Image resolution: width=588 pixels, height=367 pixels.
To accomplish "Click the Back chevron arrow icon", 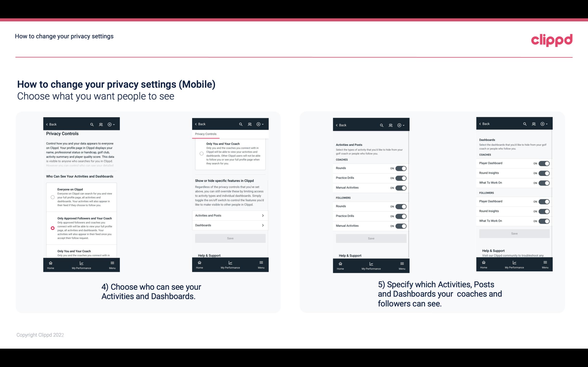I will [x=47, y=124].
